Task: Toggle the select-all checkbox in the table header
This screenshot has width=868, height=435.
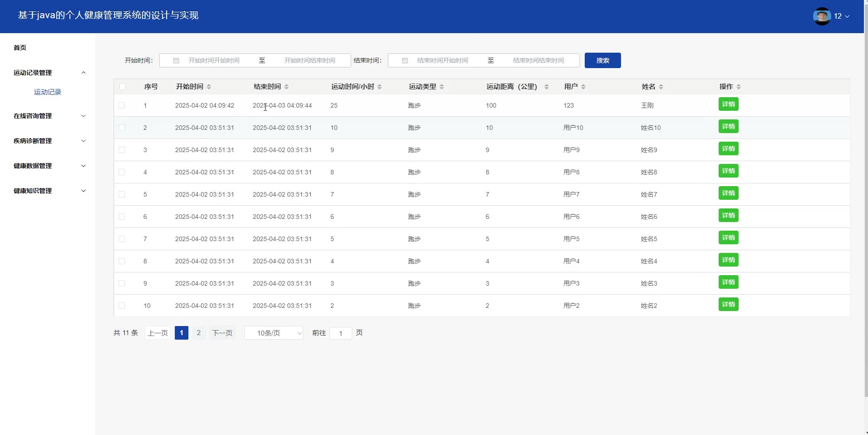Action: pyautogui.click(x=122, y=87)
